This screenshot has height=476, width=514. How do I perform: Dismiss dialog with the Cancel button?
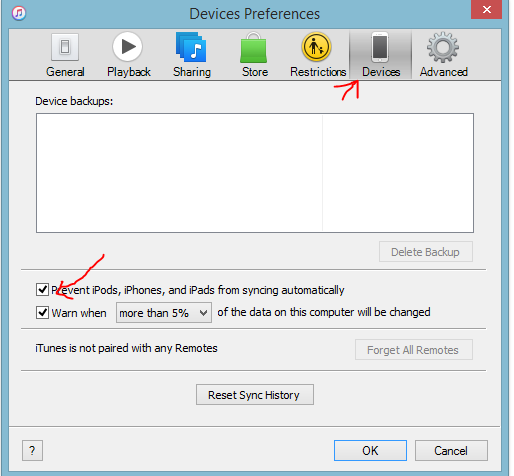pos(451,451)
